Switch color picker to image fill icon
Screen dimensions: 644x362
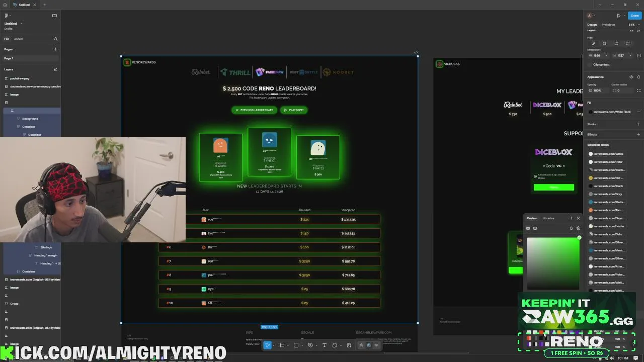click(535, 228)
